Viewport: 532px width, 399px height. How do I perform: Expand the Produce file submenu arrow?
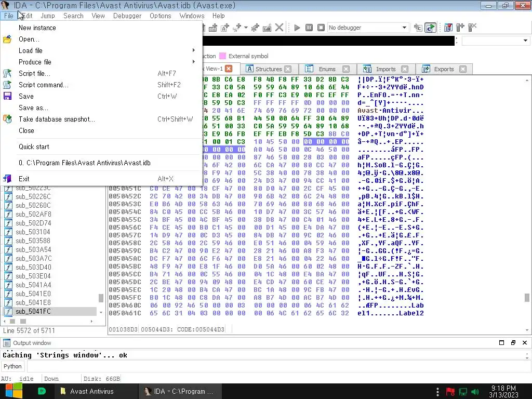194,62
